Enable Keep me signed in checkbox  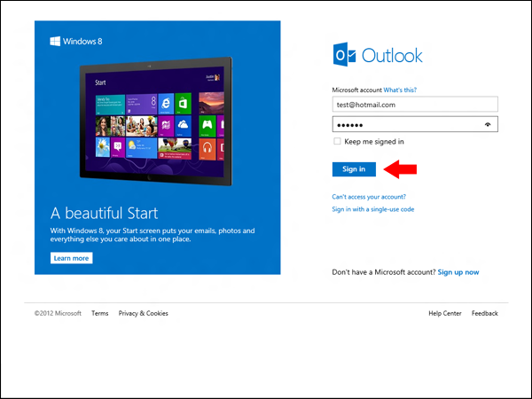point(337,141)
